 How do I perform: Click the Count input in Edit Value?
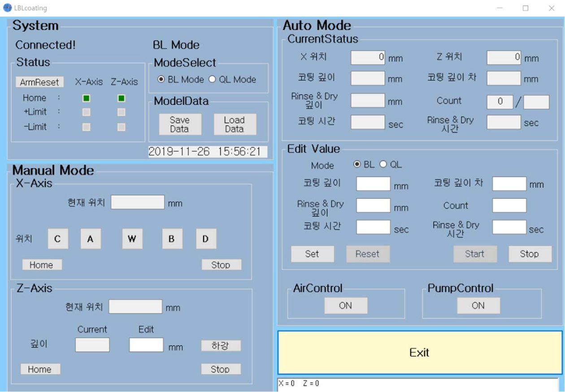[x=509, y=206]
